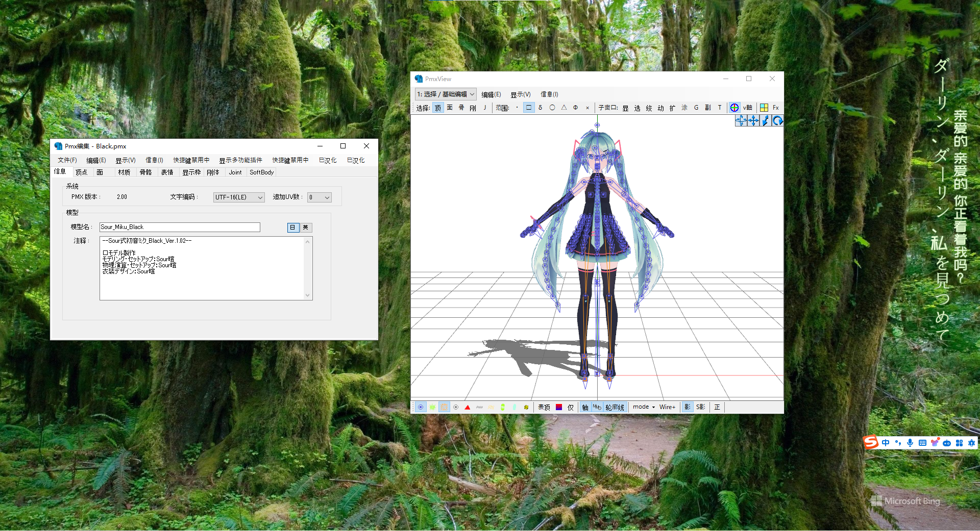Viewport: 980px width, 531px height.
Task: Select bone (骨) selection mode in PmxView
Action: click(x=461, y=108)
